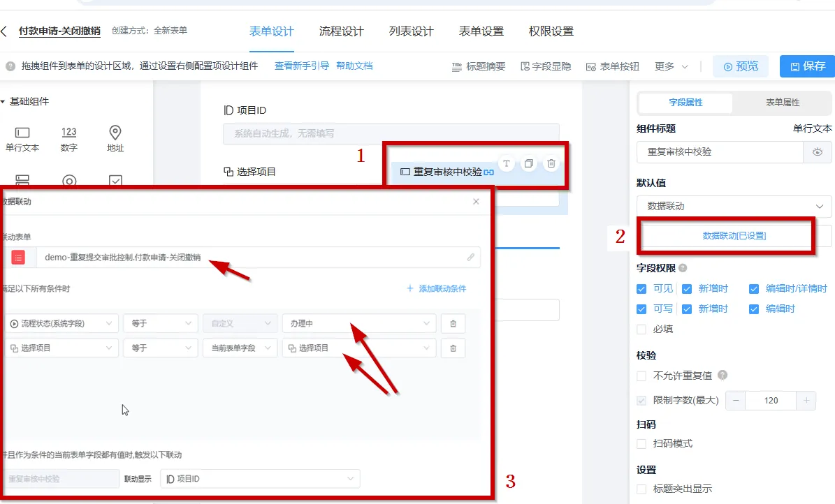Viewport: 835px width, 504px height.
Task: Delete the 流程状态 linkage condition row
Action: pos(453,324)
